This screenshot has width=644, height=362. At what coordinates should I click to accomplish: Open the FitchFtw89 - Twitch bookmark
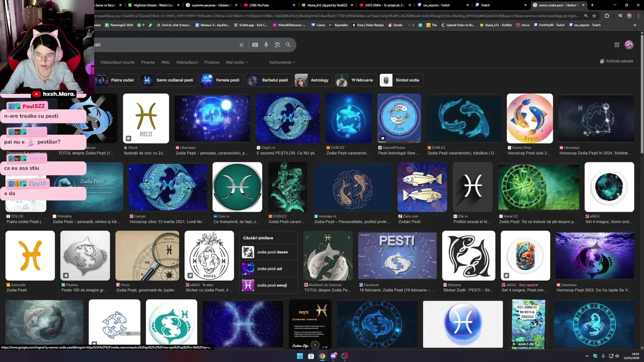click(549, 25)
